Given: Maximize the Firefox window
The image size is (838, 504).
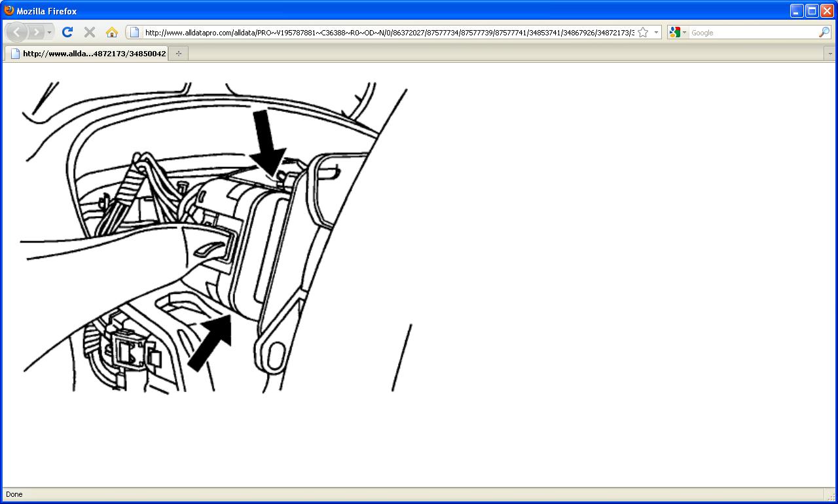Looking at the screenshot, I should 812,10.
